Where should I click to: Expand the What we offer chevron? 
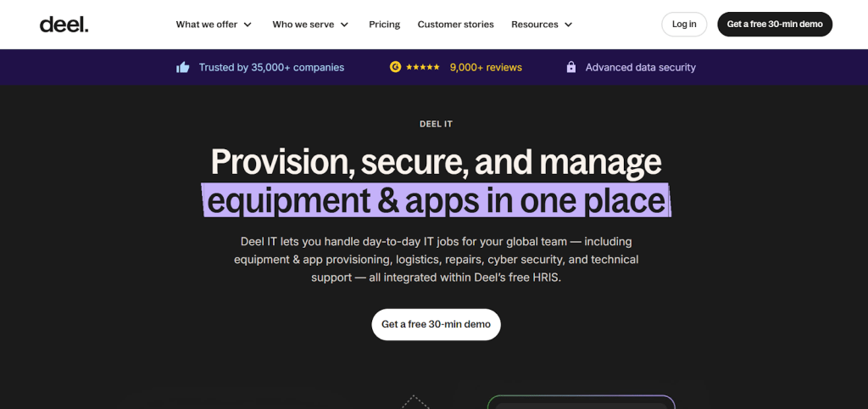click(x=248, y=25)
